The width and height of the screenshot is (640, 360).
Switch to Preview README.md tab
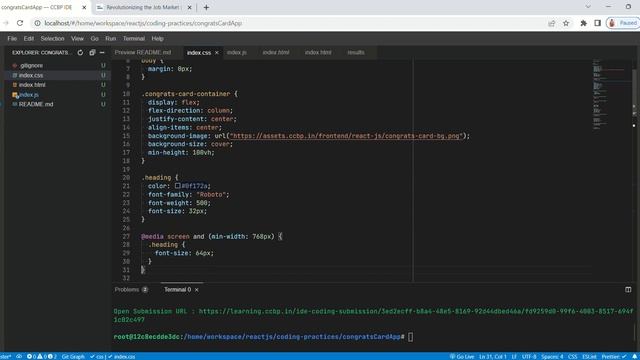click(143, 53)
